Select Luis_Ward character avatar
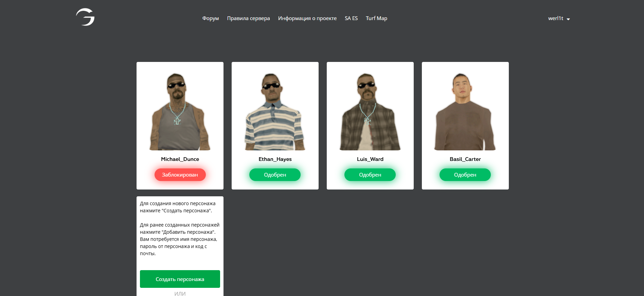The height and width of the screenshot is (296, 644). 370,111
